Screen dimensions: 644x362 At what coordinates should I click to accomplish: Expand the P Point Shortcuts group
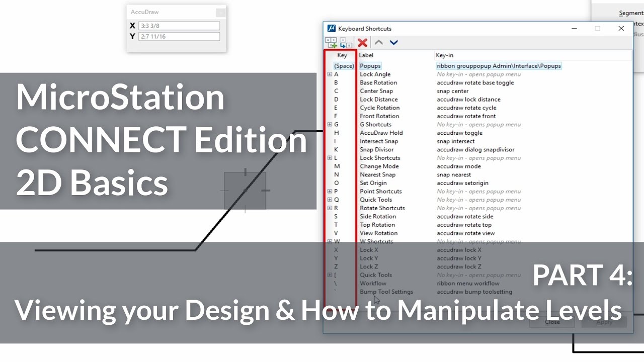330,191
